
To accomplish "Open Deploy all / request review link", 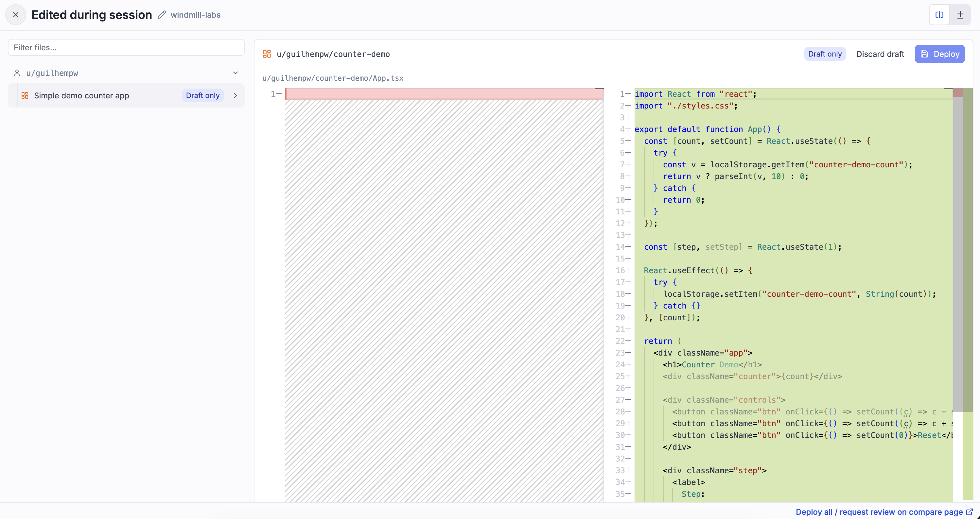I will tap(879, 512).
